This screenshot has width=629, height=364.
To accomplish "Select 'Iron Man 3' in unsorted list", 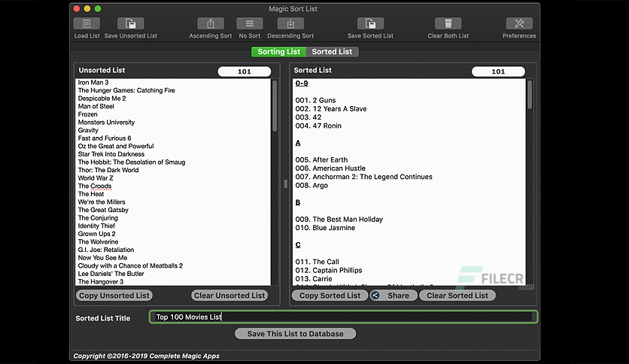I will 93,83.
